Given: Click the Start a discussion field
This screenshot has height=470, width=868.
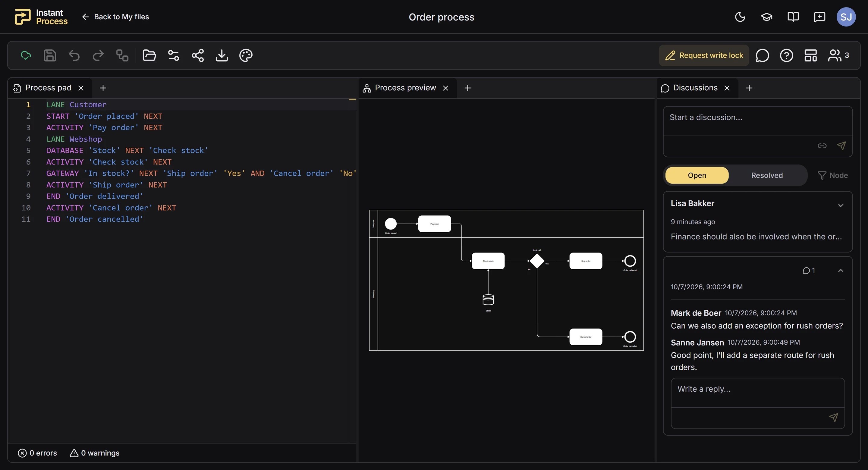Looking at the screenshot, I should 757,121.
